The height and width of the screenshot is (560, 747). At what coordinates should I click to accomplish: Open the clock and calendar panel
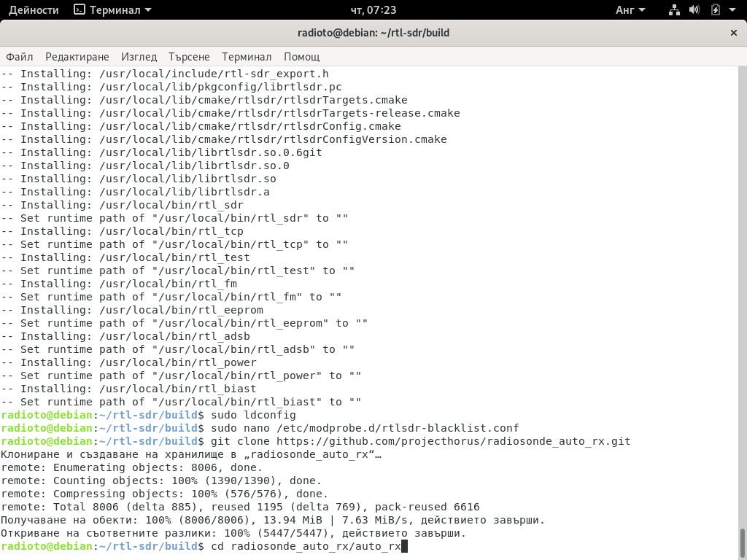(373, 10)
